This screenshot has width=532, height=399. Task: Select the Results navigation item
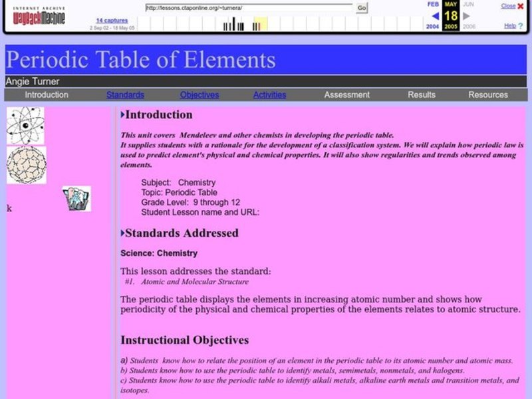(x=422, y=94)
